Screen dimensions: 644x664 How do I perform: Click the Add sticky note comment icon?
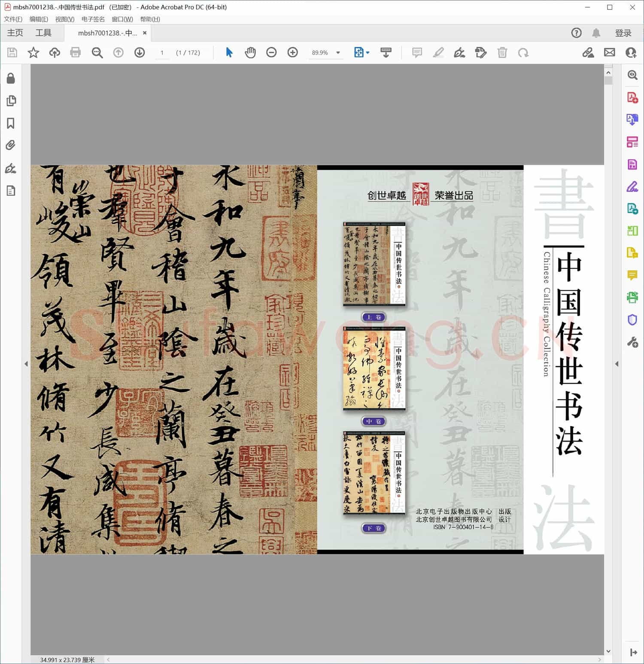coord(416,52)
